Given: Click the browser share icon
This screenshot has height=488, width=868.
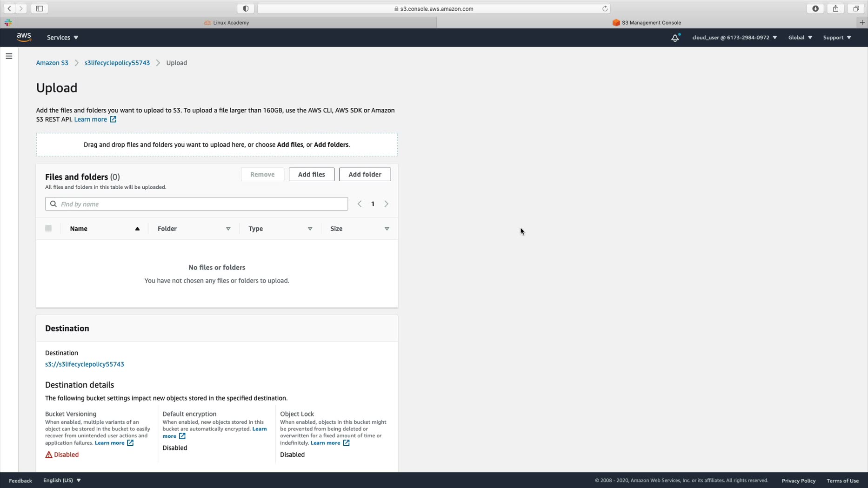Looking at the screenshot, I should point(836,8).
